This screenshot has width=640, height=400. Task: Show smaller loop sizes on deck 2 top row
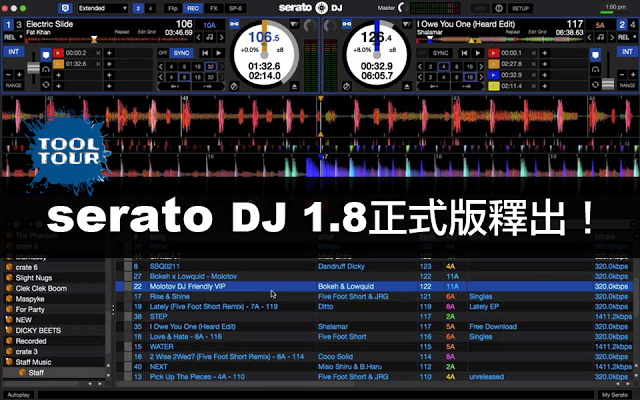[x=420, y=67]
